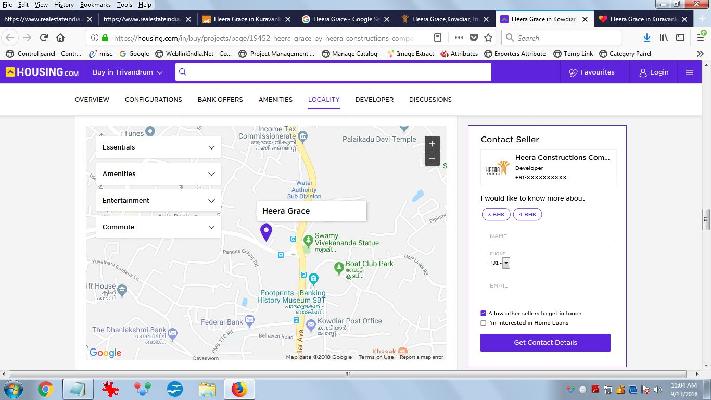Expand the Essentials map filter
Image resolution: width=711 pixels, height=400 pixels.
click(158, 147)
